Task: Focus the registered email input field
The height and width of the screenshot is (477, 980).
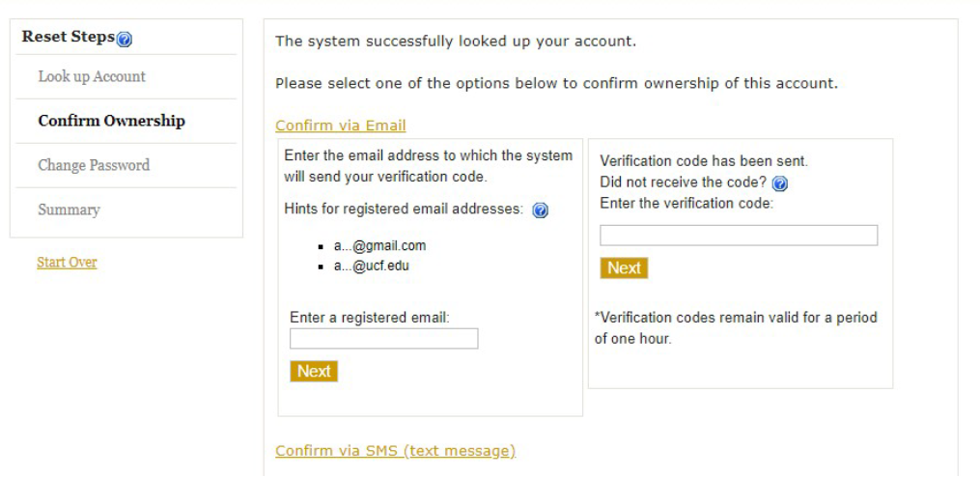Action: click(x=383, y=339)
